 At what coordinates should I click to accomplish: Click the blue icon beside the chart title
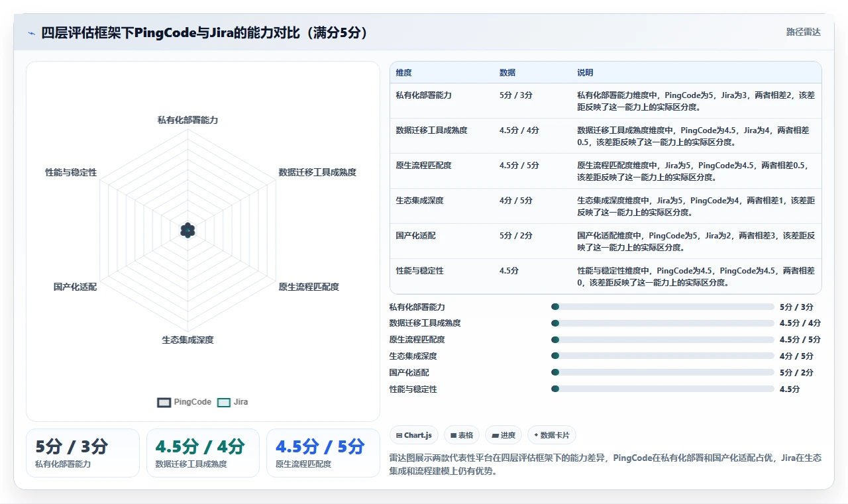point(31,32)
